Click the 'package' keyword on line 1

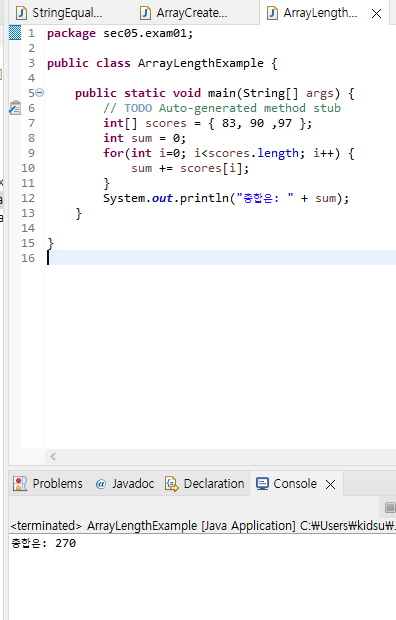coord(71,33)
